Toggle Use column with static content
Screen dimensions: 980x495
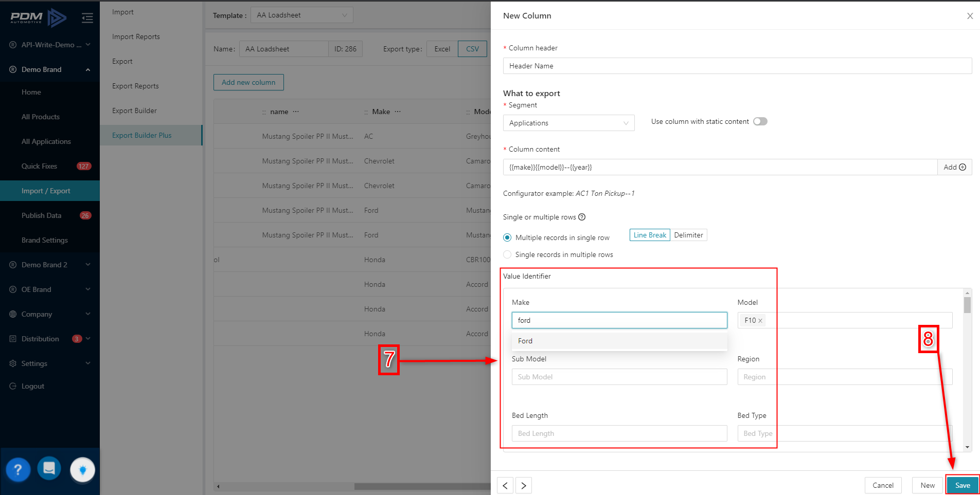[x=760, y=121]
